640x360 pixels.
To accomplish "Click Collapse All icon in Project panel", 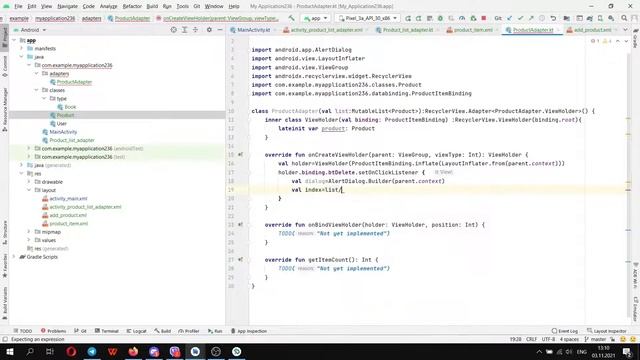I will pos(196,30).
